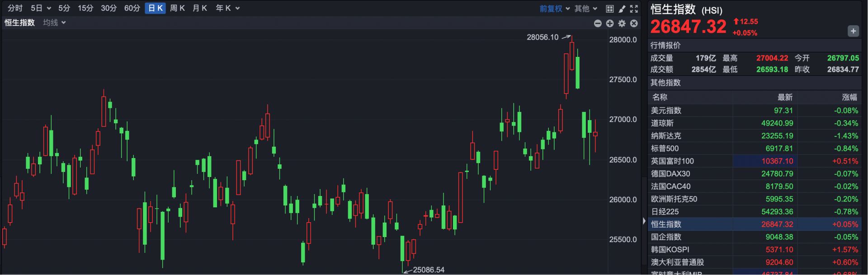Switch to the 分时 intraday tab
This screenshot has height=275, width=868.
pos(15,8)
